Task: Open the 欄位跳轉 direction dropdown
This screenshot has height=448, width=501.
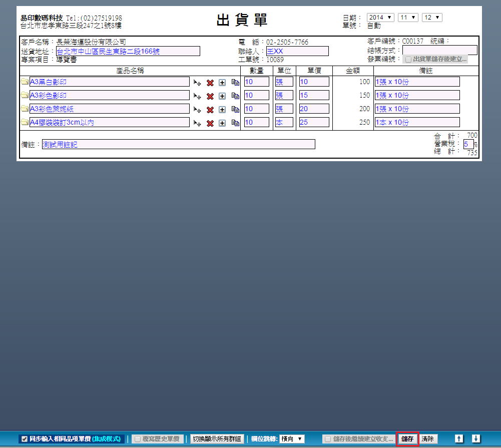Action: 292,439
